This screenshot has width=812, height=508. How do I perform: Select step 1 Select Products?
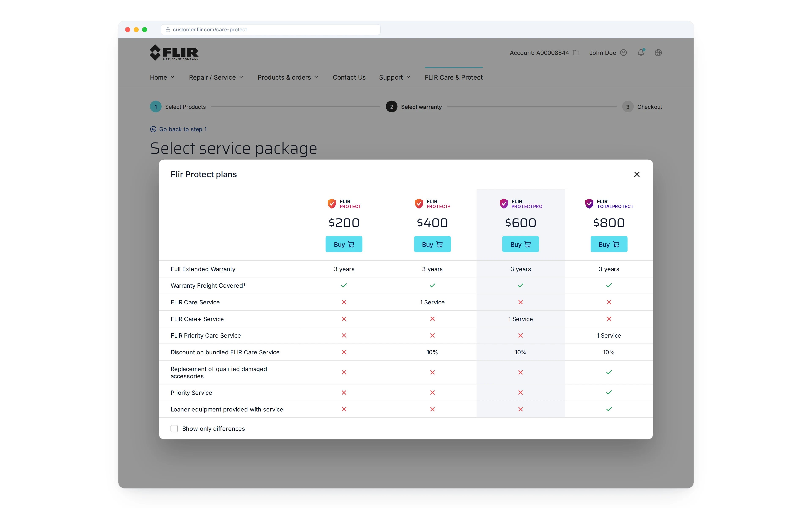[x=178, y=107]
